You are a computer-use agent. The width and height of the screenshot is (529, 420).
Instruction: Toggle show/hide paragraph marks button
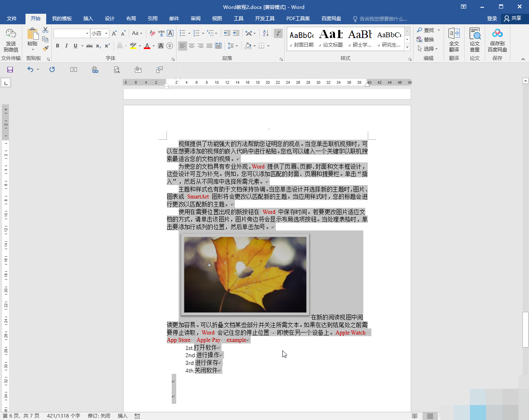[278, 33]
